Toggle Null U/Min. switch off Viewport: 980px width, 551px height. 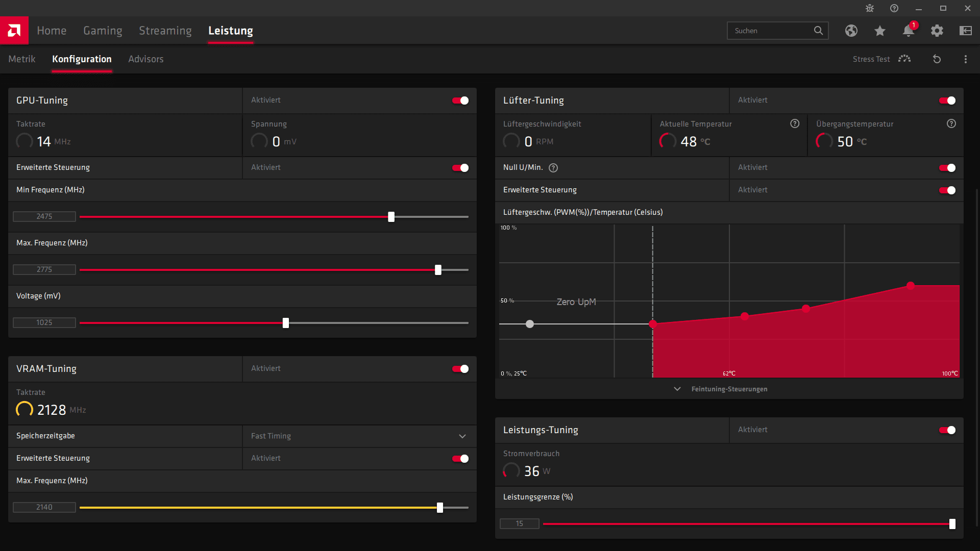click(x=947, y=168)
